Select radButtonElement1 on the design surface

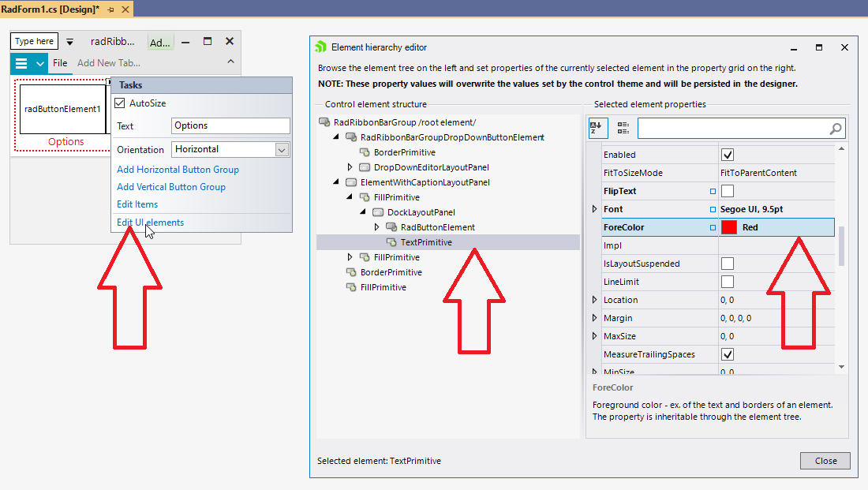click(62, 109)
